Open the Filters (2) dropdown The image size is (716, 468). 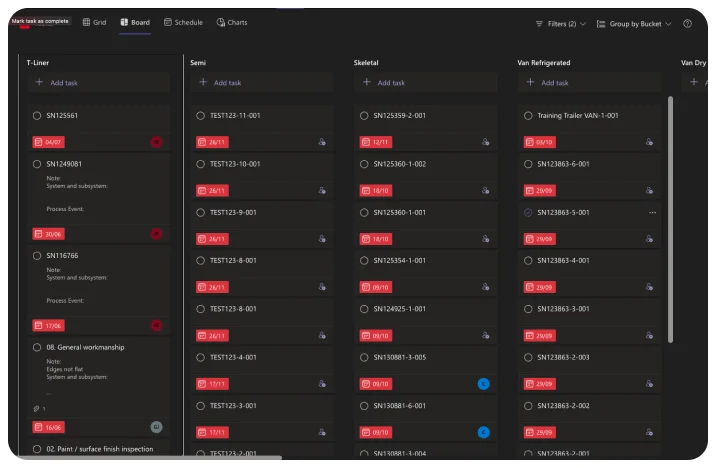click(x=561, y=23)
